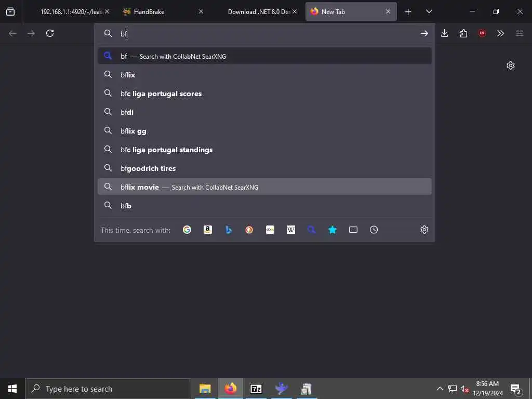Open Firefox from taskbar
The width and height of the screenshot is (532, 399).
click(230, 389)
